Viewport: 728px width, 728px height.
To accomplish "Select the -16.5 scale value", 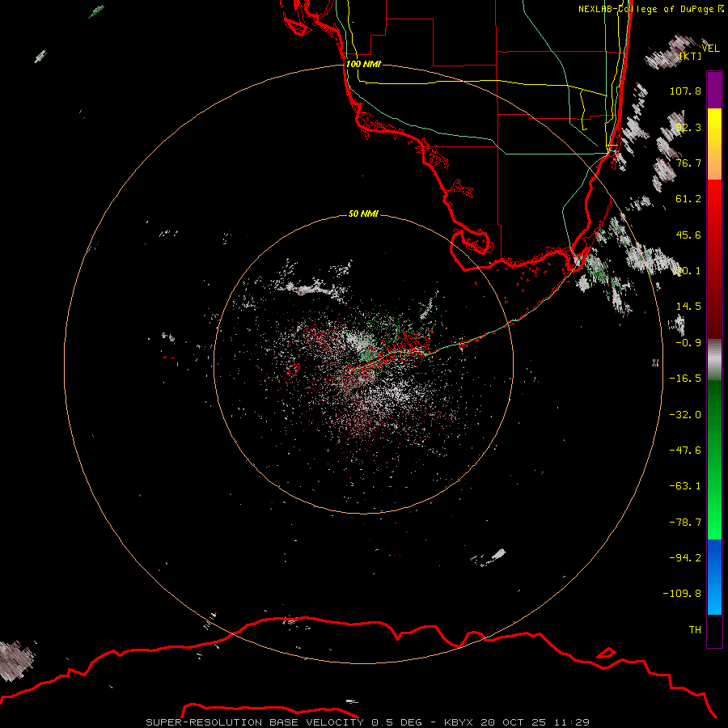I will pos(685,379).
